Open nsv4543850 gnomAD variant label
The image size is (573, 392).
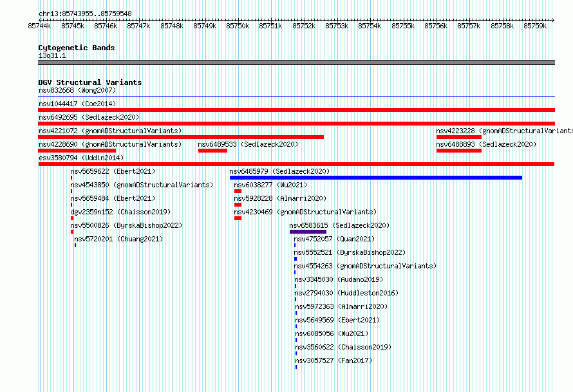[142, 185]
